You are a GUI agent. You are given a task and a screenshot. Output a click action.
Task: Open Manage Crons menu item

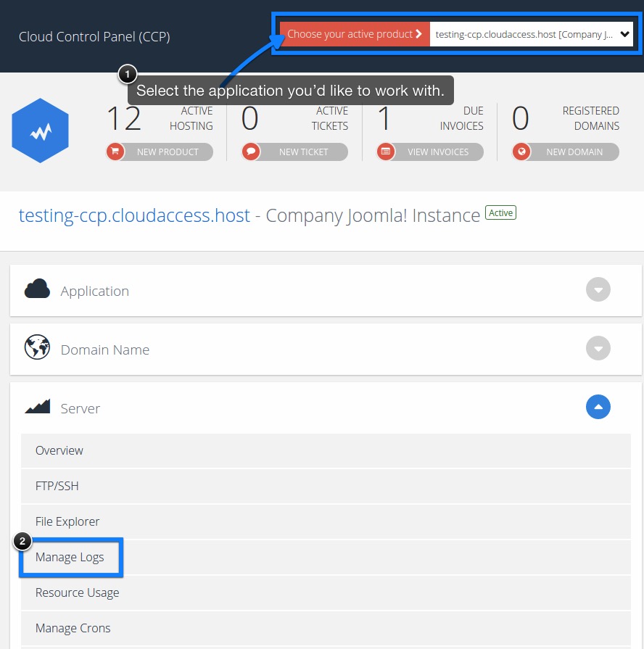pos(326,628)
